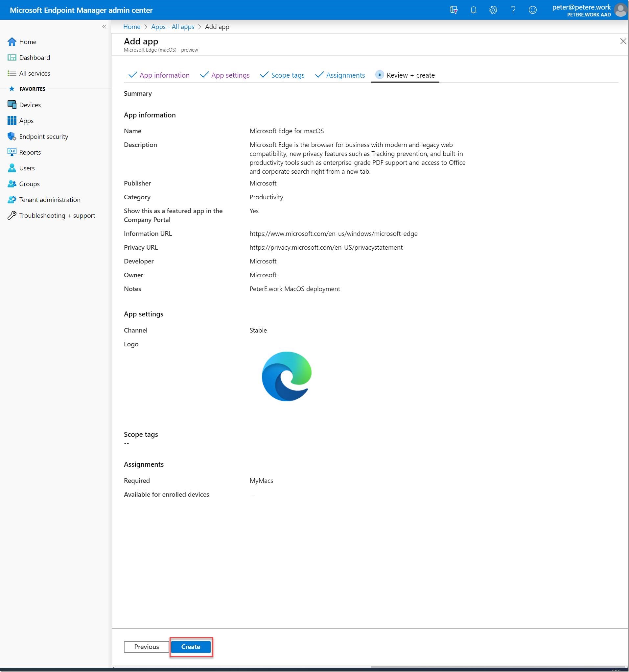629x672 pixels.
Task: Switch to the App settings tab
Action: [230, 75]
